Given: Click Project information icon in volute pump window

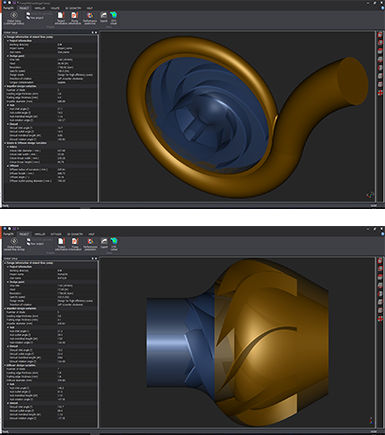Looking at the screenshot, I should coord(61,18).
